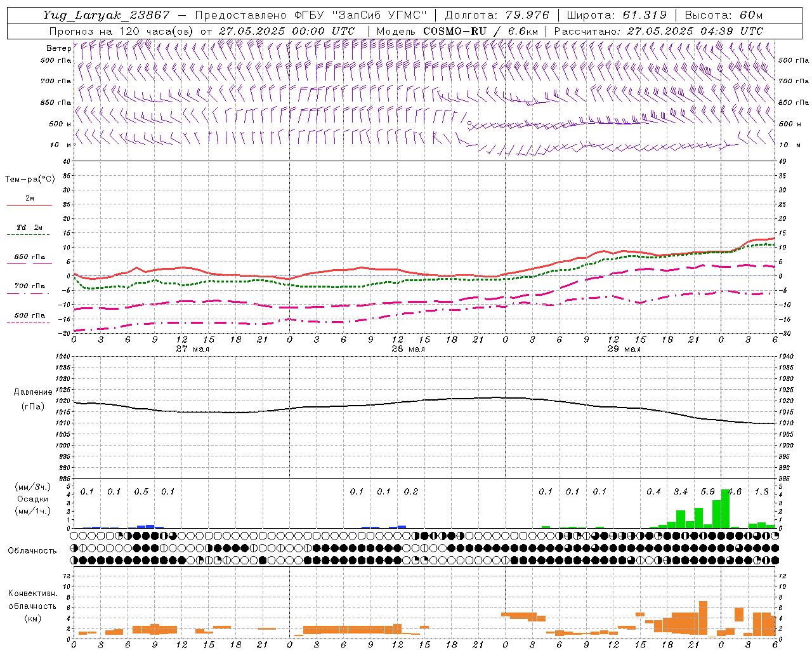
Task: Select the red 2м temperature legend line
Action: [29, 205]
